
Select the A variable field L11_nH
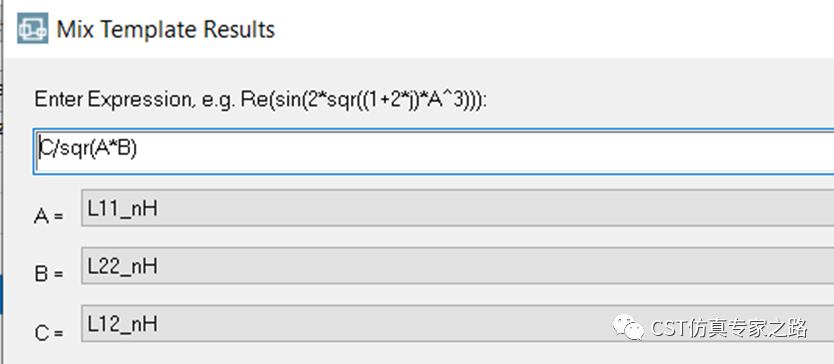pos(457,208)
